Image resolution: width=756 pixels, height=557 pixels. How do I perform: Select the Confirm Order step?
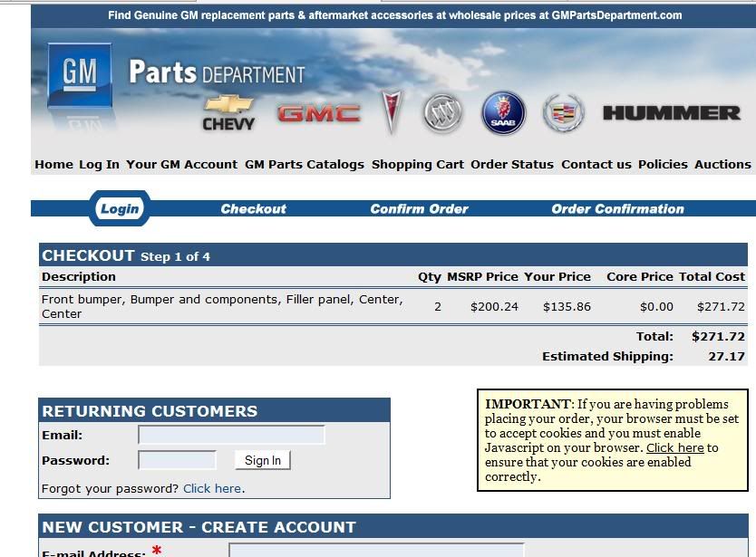[420, 208]
